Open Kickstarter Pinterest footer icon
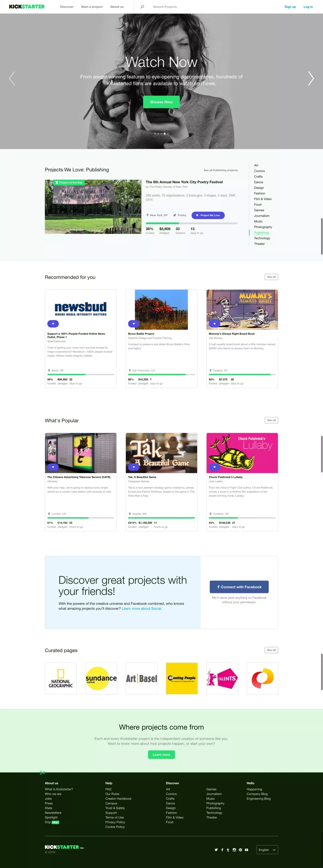The image size is (323, 868). 240,850
